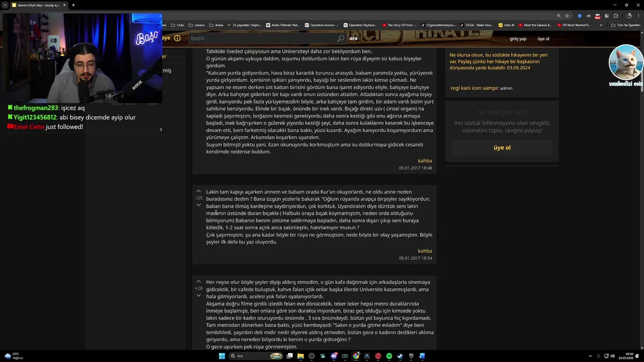The image size is (644, 362).
Task: Open Steam from the taskbar
Action: point(400,356)
